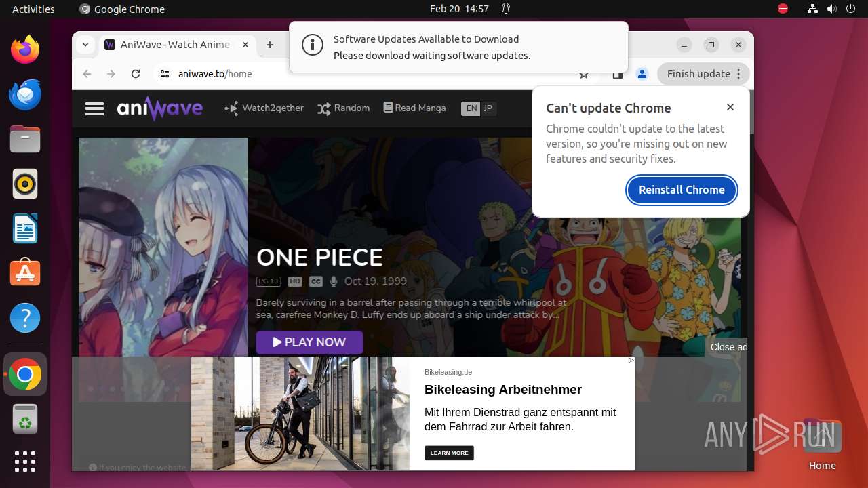Go forward in browser history
Screen dimensions: 868x488
pyautogui.click(x=111, y=74)
